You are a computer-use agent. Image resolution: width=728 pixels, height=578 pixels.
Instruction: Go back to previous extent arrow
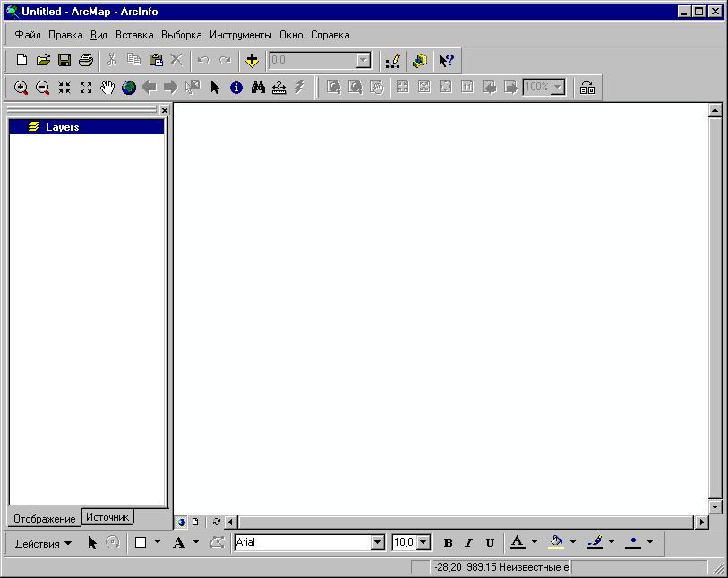click(x=150, y=87)
